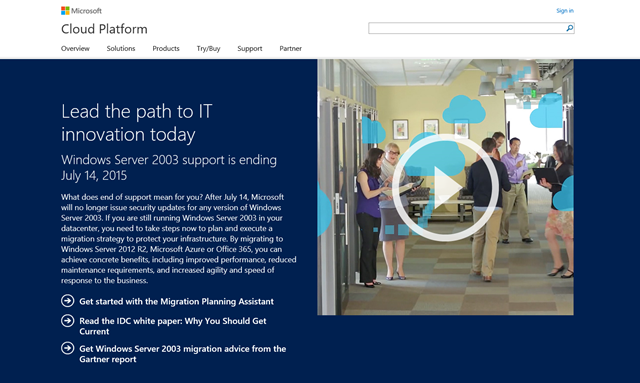
Task: Open the Solutions menu item
Action: click(121, 48)
